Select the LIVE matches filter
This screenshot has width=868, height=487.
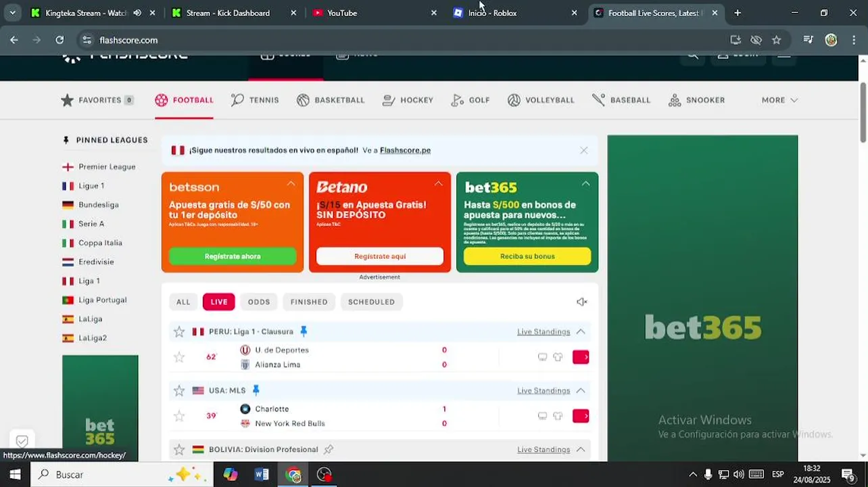tap(219, 302)
